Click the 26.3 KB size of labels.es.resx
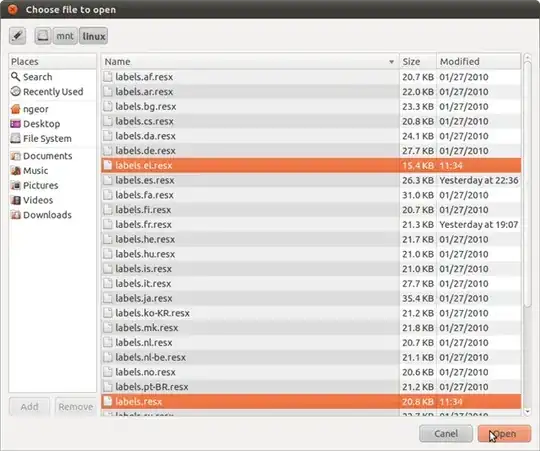Image resolution: width=540 pixels, height=451 pixels. pyautogui.click(x=418, y=180)
